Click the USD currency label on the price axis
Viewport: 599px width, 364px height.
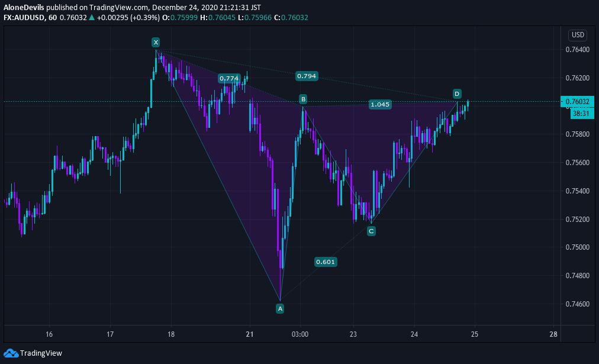coord(578,35)
